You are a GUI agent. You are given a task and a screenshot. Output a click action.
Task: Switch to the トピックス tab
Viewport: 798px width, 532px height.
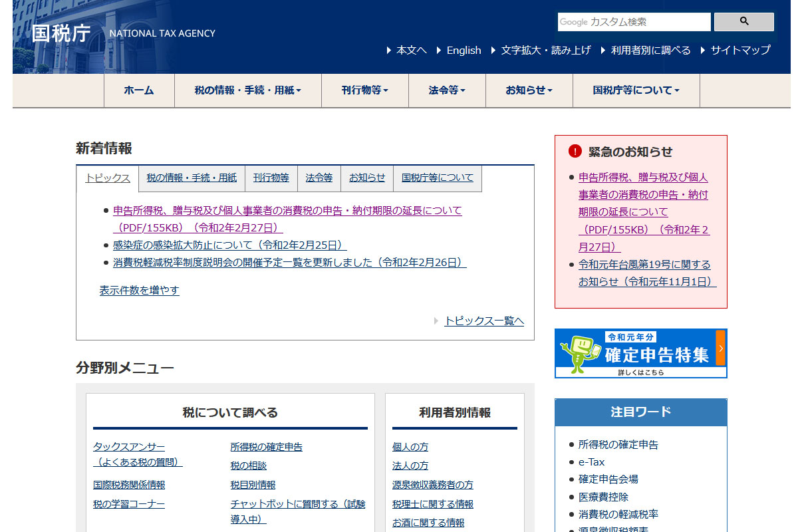point(108,178)
